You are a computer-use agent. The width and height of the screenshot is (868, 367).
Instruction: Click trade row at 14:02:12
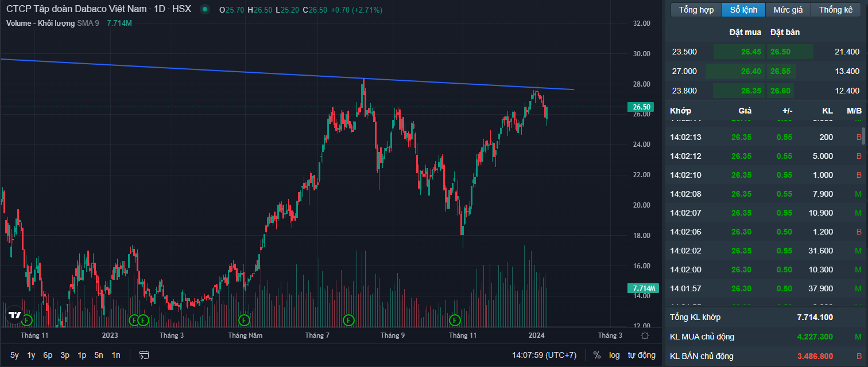coord(766,156)
